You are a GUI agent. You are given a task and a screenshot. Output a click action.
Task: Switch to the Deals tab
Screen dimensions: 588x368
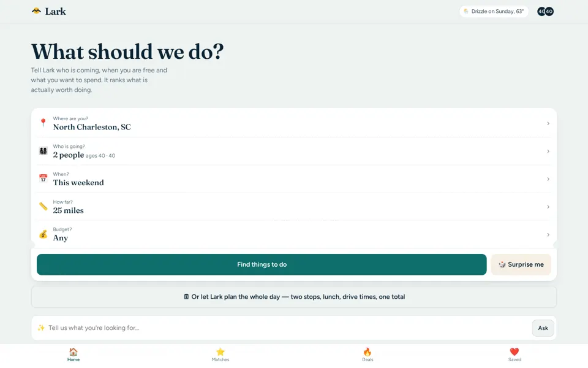click(367, 355)
